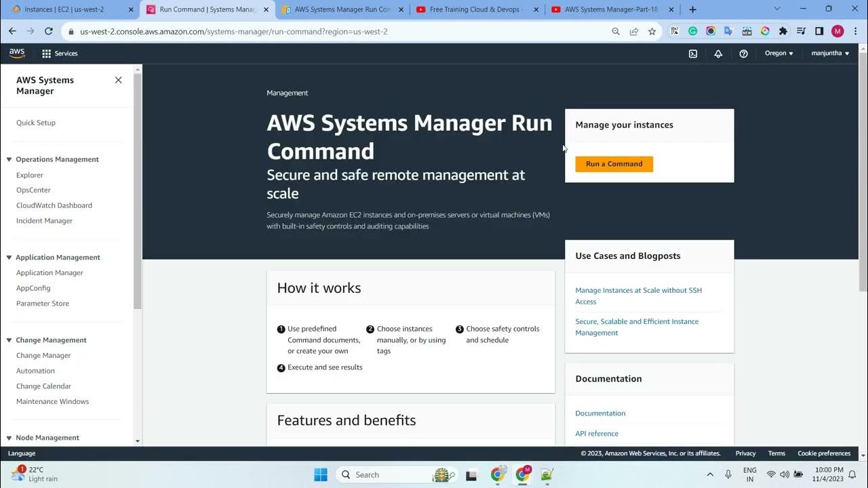Open Incident Manager in sidebar
The height and width of the screenshot is (488, 868).
click(44, 221)
